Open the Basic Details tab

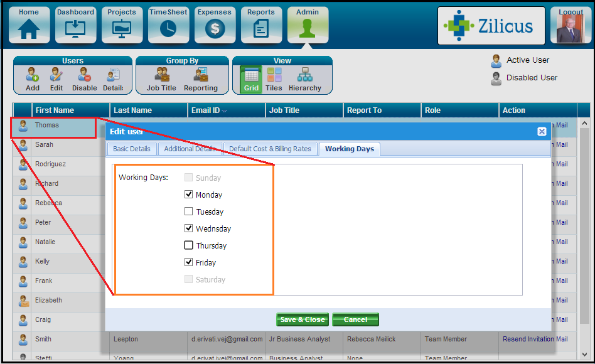coord(132,149)
